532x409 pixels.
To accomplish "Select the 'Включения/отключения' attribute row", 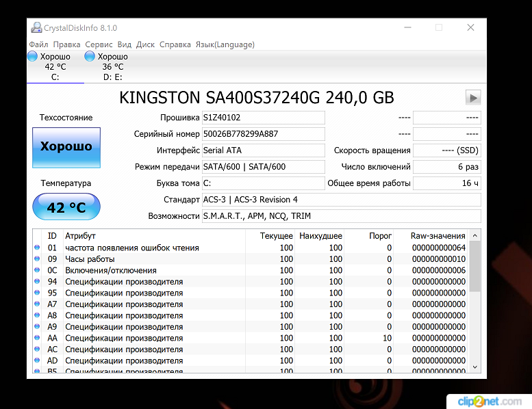I will 251,270.
